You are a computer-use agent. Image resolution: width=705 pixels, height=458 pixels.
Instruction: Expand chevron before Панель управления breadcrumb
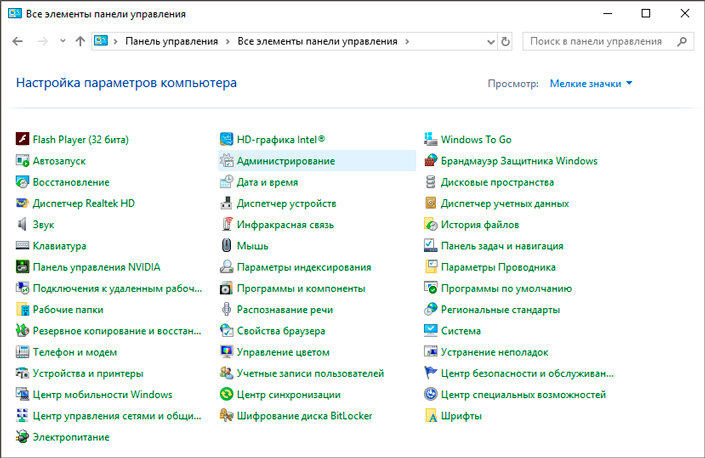pos(116,41)
